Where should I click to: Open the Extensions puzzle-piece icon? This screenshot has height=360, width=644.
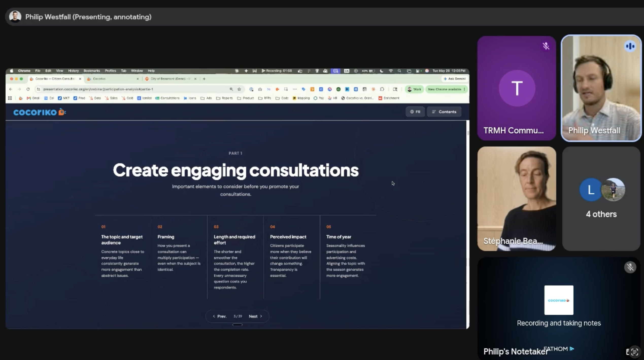click(382, 89)
